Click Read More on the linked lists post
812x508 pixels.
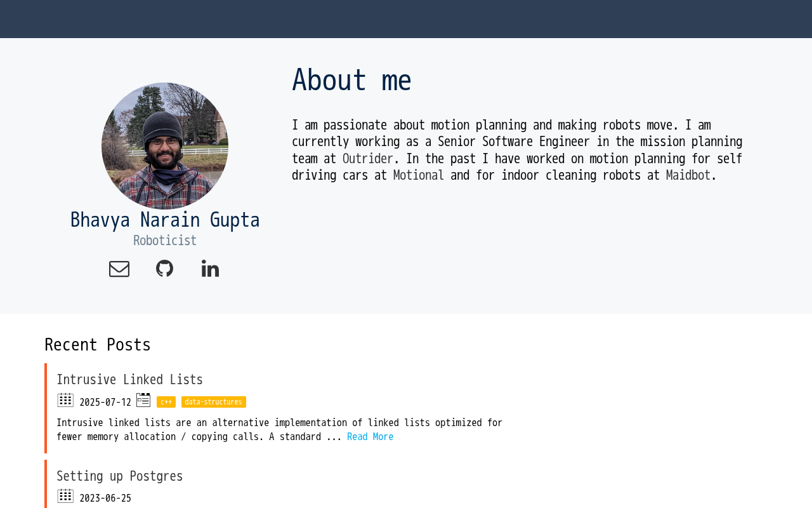click(370, 437)
